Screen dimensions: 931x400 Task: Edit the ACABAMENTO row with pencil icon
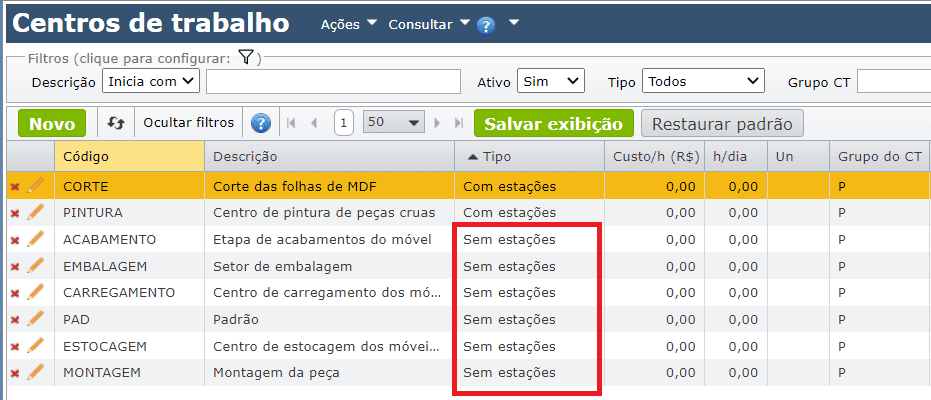click(36, 239)
